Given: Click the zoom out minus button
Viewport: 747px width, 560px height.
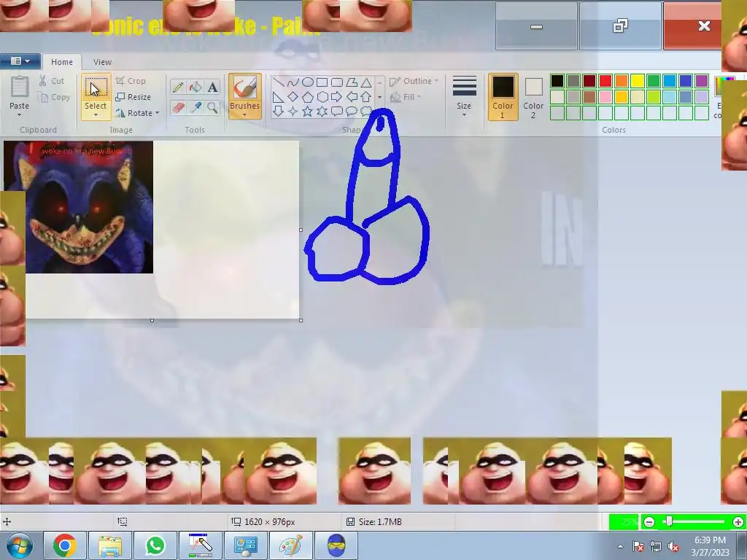Looking at the screenshot, I should pos(649,522).
